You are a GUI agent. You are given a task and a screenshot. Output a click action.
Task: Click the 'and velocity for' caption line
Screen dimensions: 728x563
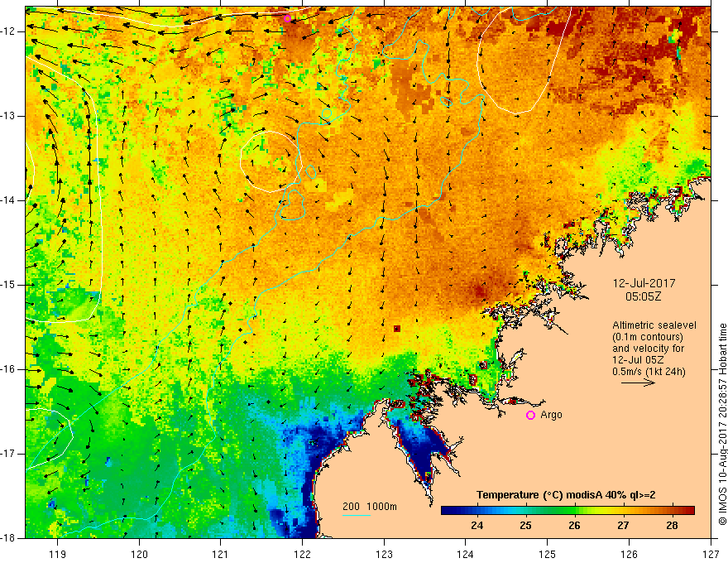tap(648, 348)
